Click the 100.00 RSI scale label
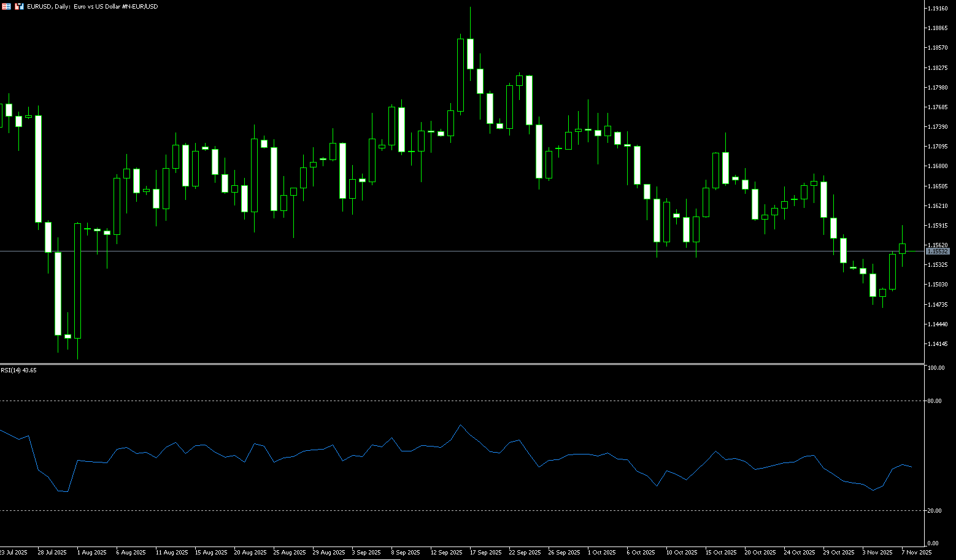This screenshot has height=560, width=956. (x=936, y=368)
